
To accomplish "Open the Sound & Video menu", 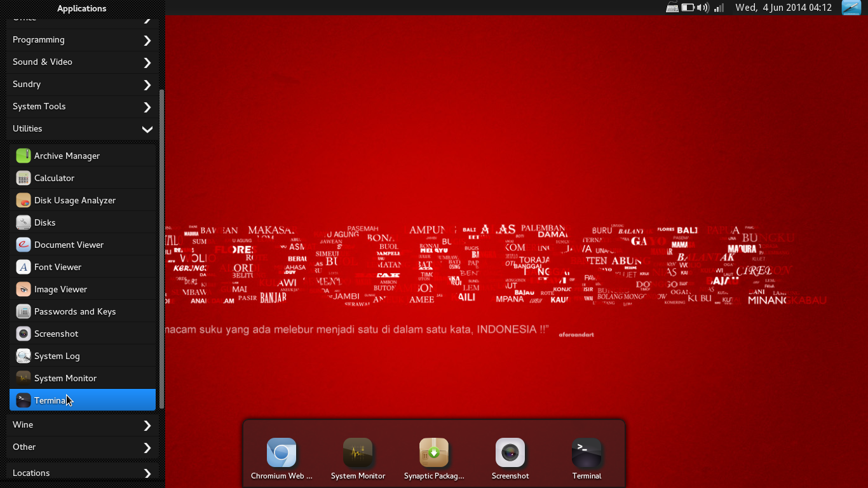I will point(81,62).
